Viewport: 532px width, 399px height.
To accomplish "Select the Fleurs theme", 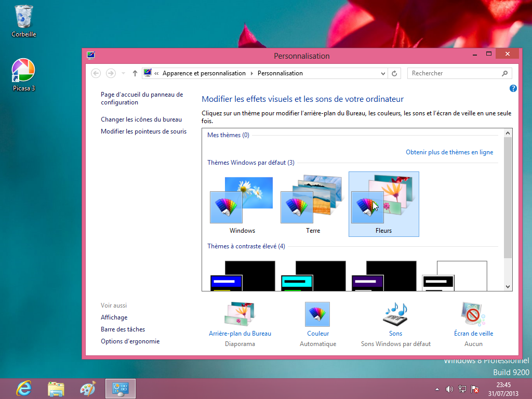I will 384,204.
